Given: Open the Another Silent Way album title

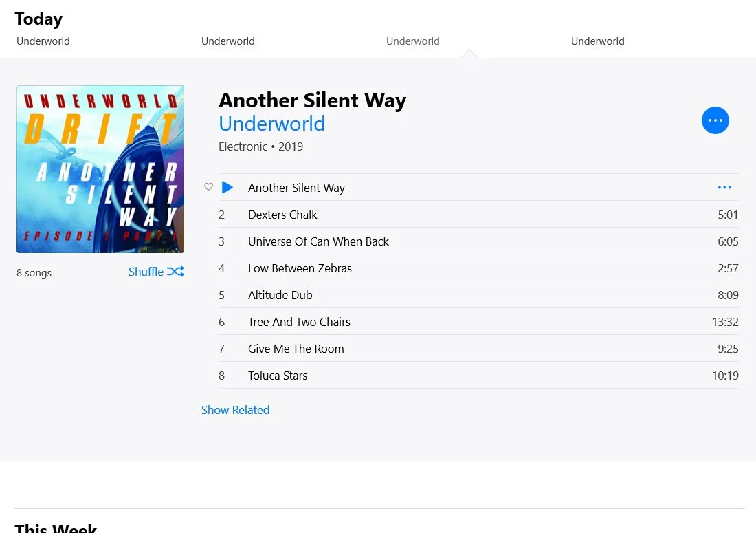Looking at the screenshot, I should click(313, 100).
